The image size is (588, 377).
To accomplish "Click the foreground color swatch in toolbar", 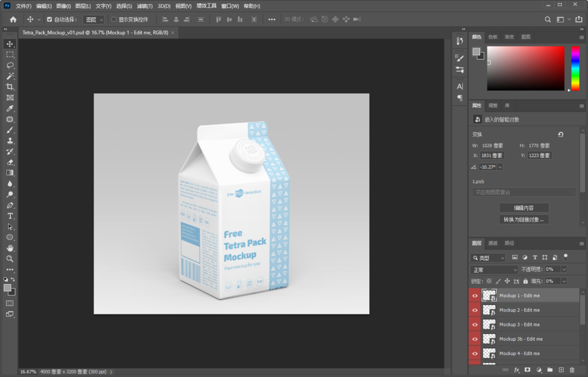I will click(x=7, y=287).
